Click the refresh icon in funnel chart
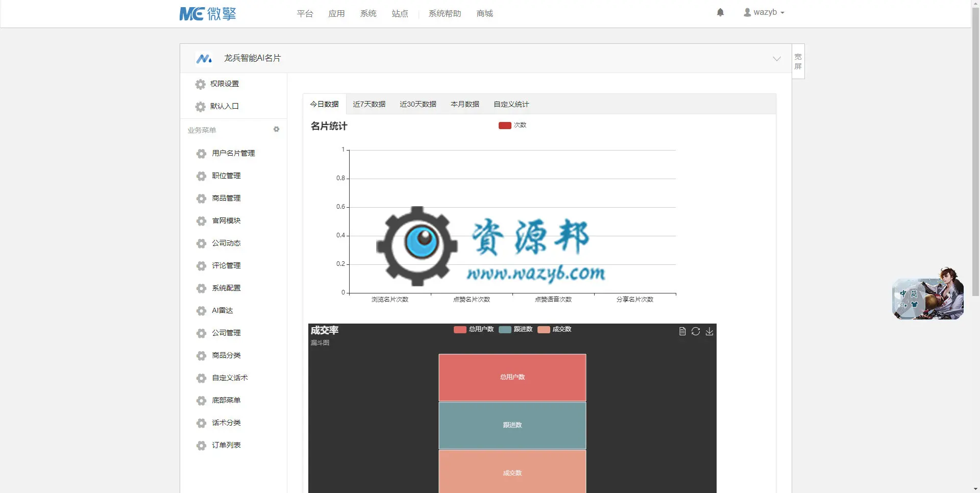Image resolution: width=980 pixels, height=493 pixels. click(x=696, y=331)
